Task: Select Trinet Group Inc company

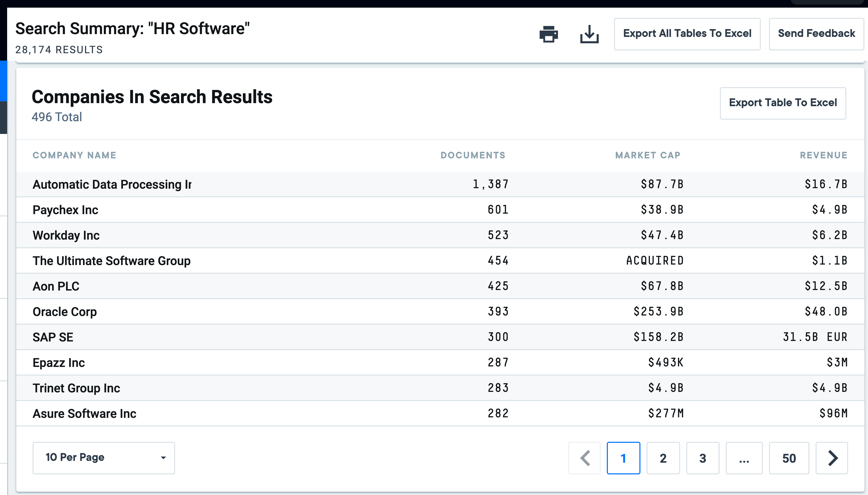Action: [76, 388]
